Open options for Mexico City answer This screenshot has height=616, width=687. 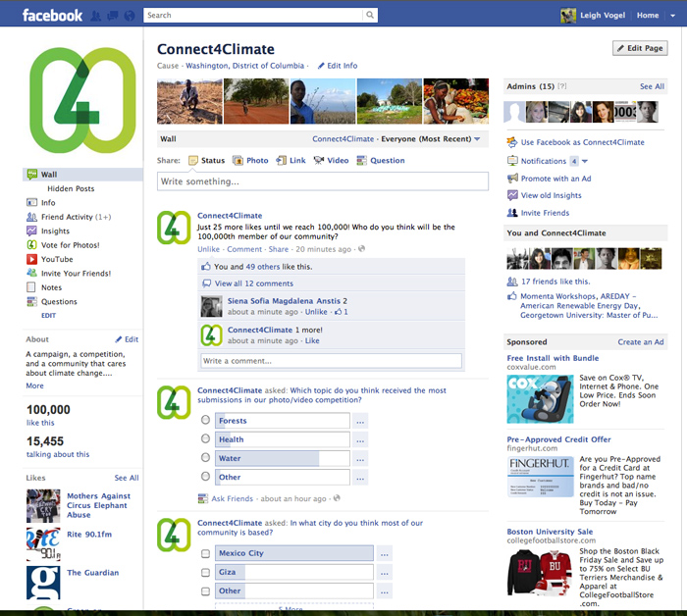(385, 553)
